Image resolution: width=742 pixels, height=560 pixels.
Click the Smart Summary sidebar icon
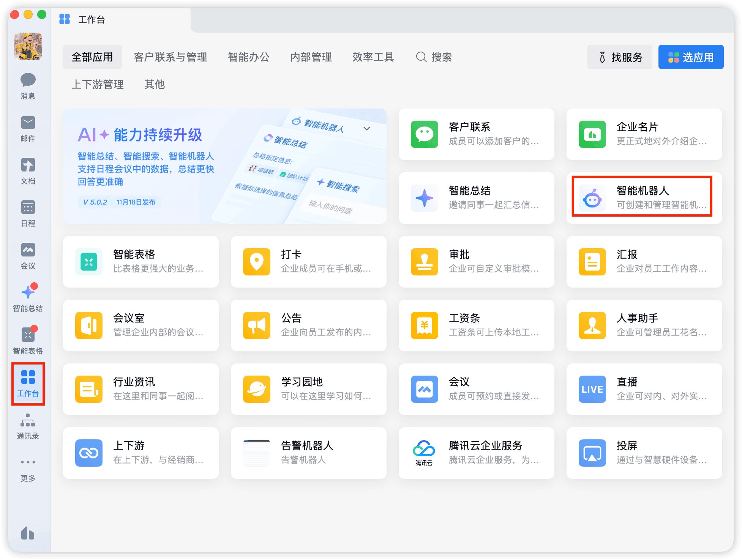tap(28, 298)
